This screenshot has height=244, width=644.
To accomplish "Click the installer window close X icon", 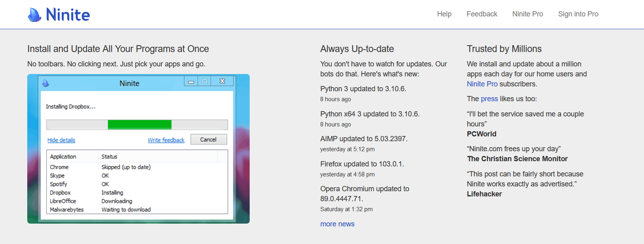I will [222, 81].
